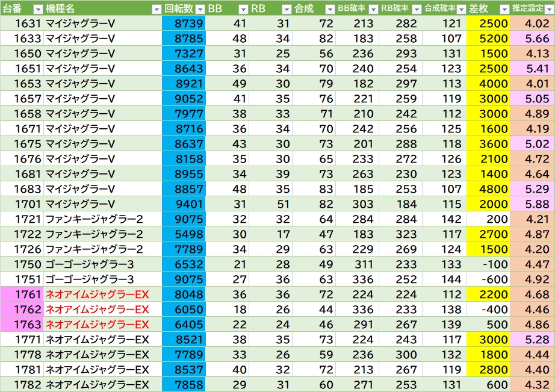
Task: Select the pink-highlighted cell 1761
Action: point(21,294)
